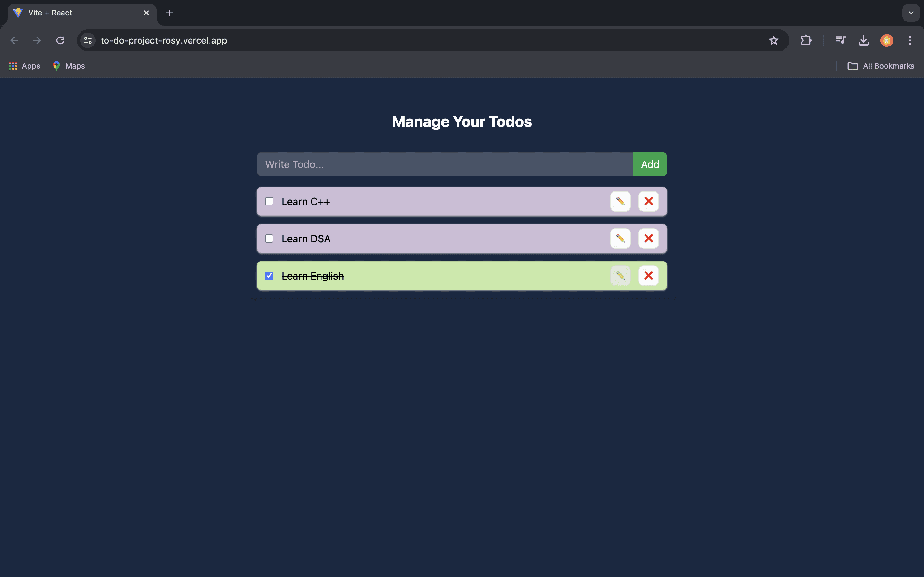Open the browser Extensions puzzle icon
This screenshot has height=577, width=924.
[806, 40]
